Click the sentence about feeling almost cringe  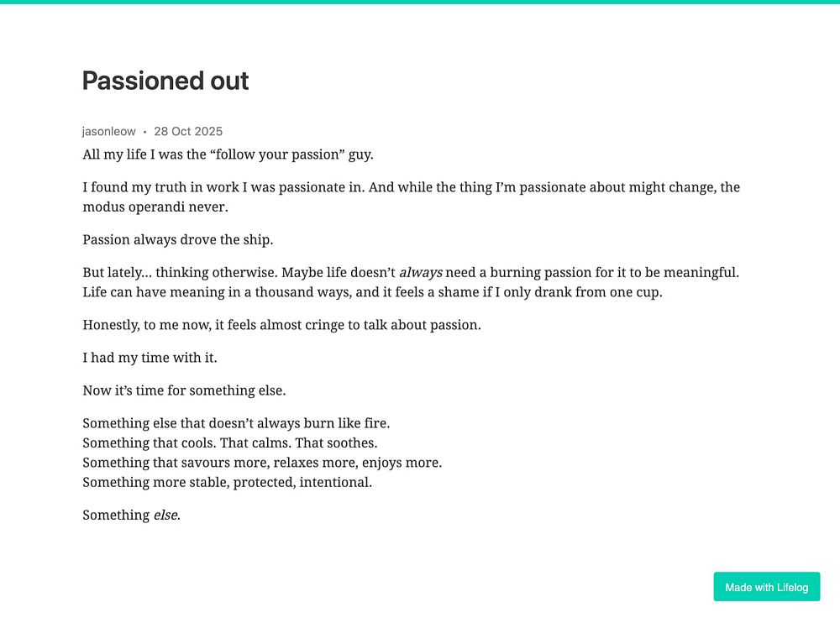pyautogui.click(x=281, y=325)
